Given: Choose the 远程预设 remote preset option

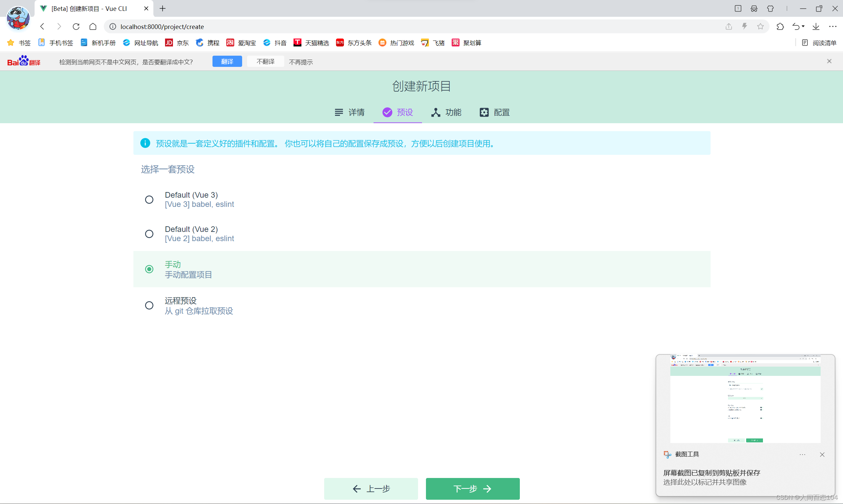Looking at the screenshot, I should click(149, 306).
